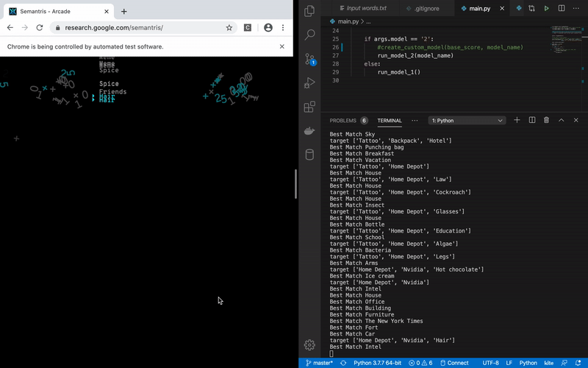Screen dimensions: 588x368
Task: Create a new terminal with plus icon
Action: (517, 120)
